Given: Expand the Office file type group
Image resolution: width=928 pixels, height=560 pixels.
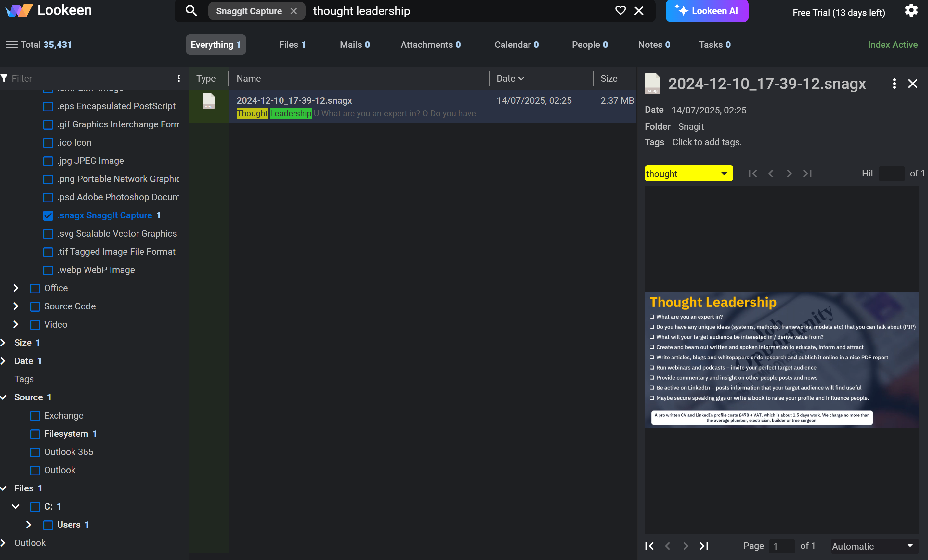Looking at the screenshot, I should click(x=16, y=288).
